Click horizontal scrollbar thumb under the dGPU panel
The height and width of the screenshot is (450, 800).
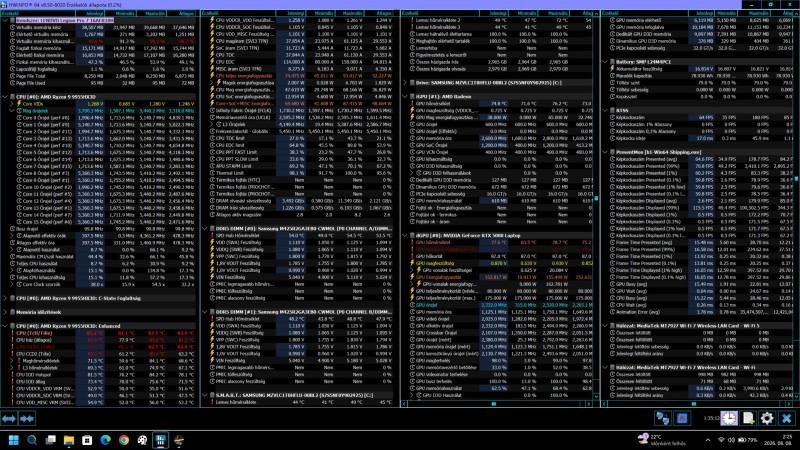click(493, 404)
